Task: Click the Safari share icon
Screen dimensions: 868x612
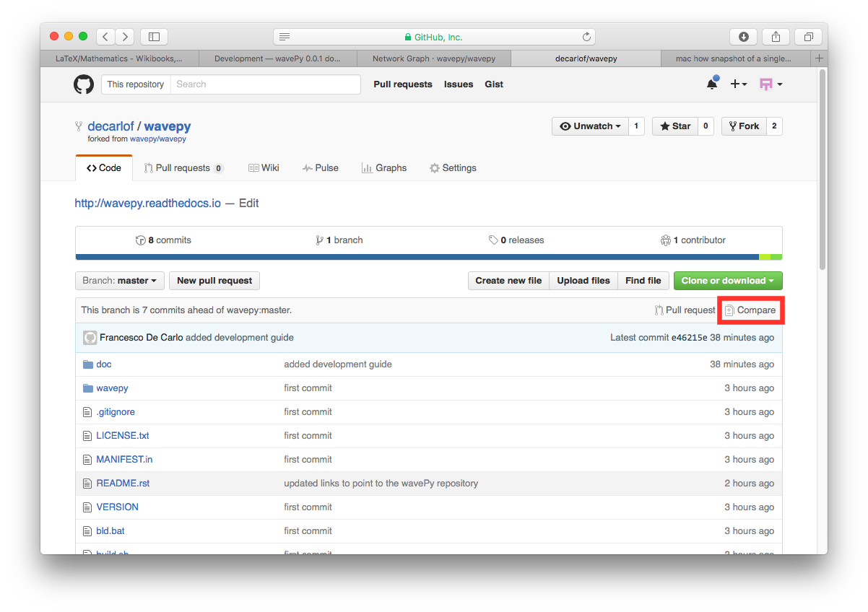Action: (x=776, y=37)
